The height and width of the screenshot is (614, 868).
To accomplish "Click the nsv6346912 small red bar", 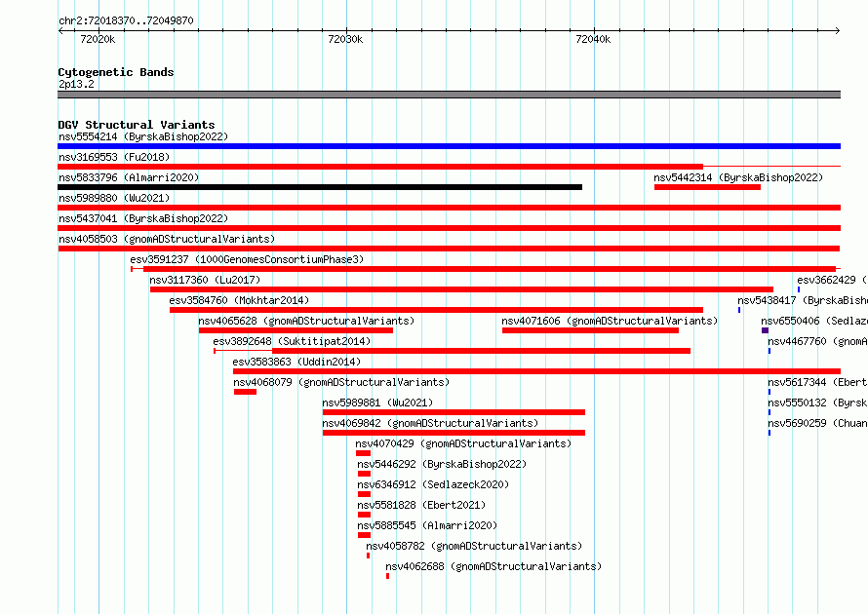I will 364,494.
